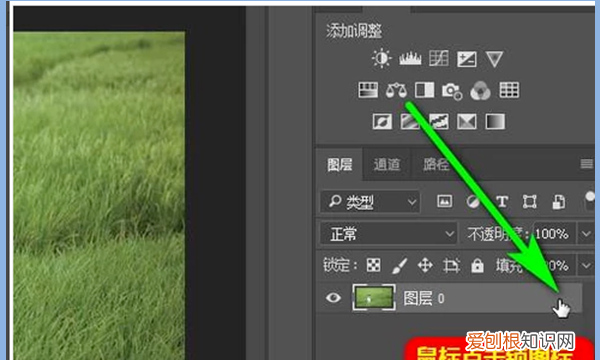Open the 正常 blend mode dropdown
600x360 pixels.
coord(389,234)
